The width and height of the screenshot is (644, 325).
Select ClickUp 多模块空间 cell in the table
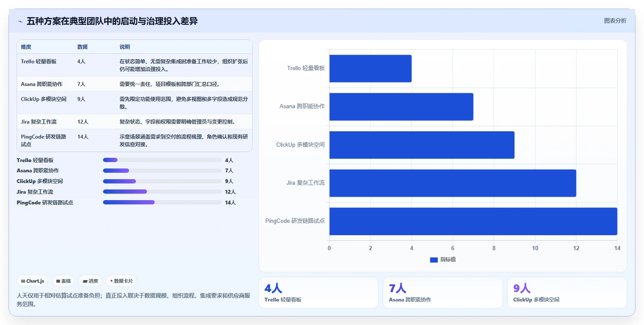[44, 99]
